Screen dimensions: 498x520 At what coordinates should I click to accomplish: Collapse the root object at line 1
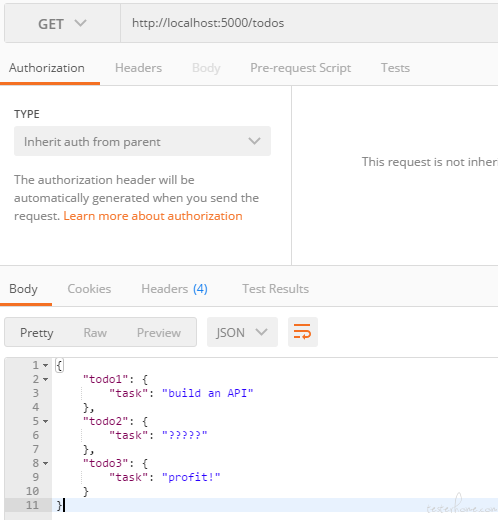coord(46,366)
